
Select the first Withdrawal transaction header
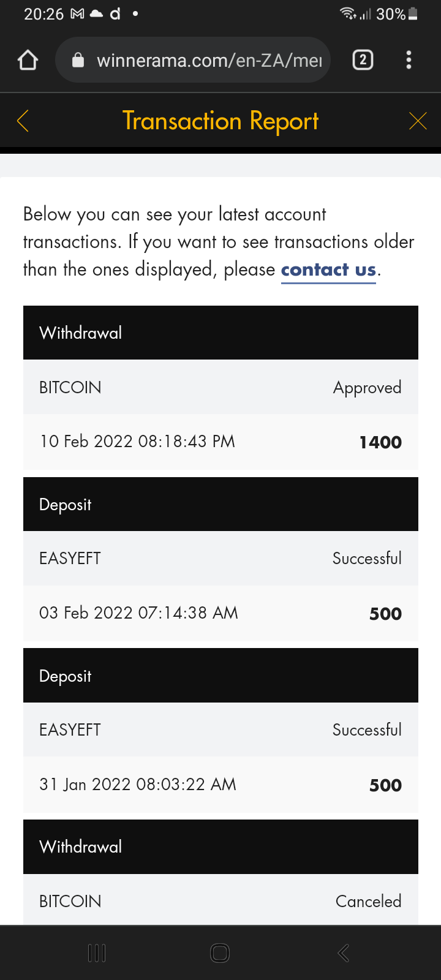click(221, 333)
